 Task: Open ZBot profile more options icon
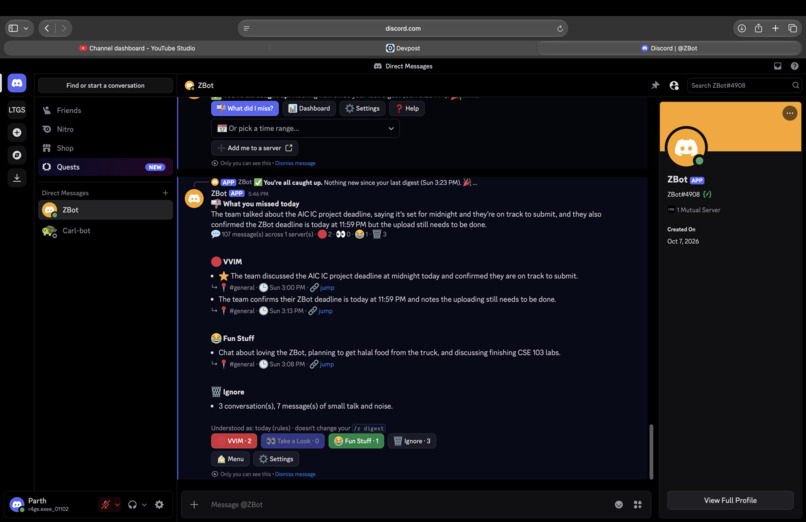point(790,113)
